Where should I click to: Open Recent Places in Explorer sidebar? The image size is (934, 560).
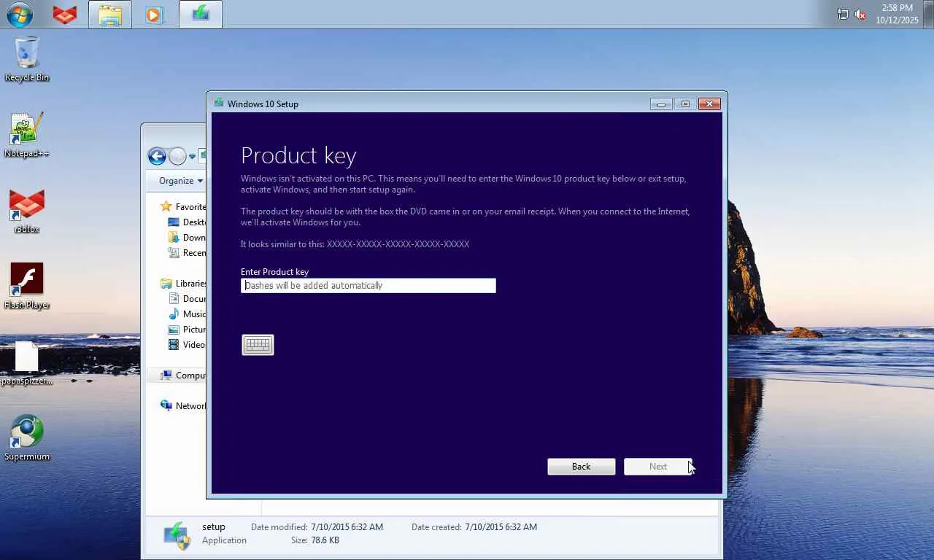pos(187,253)
